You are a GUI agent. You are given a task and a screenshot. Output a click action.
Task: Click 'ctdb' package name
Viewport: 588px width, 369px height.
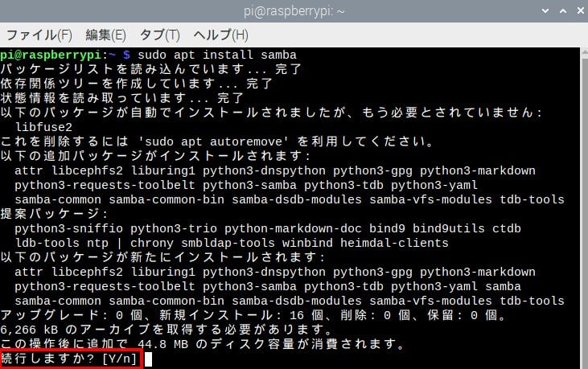click(x=507, y=228)
